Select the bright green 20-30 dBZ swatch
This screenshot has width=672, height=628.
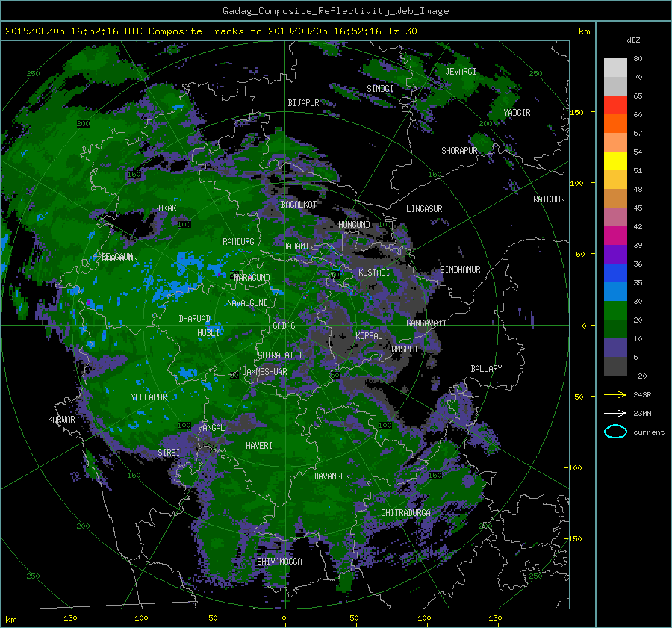615,310
